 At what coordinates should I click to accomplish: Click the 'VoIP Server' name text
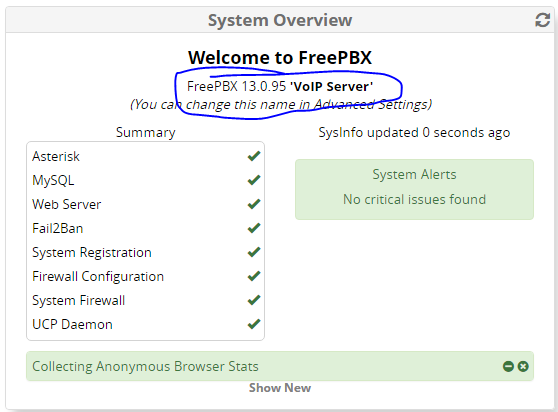(x=331, y=86)
